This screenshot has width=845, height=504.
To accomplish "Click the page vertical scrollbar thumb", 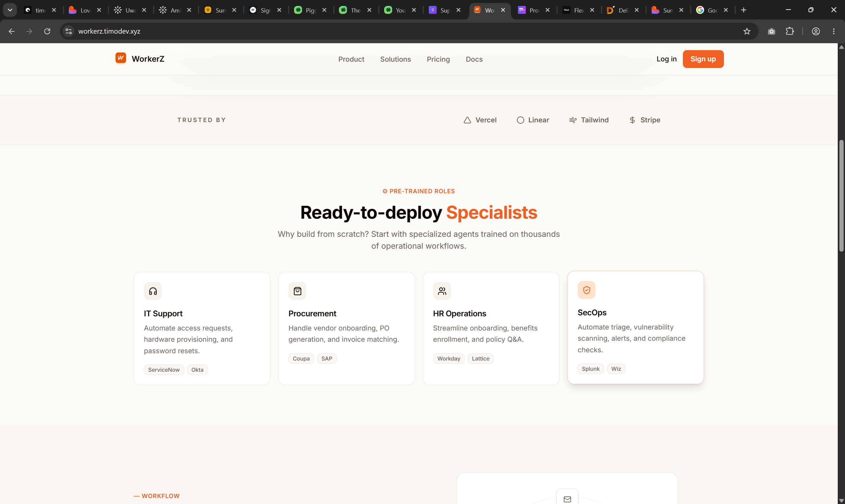I will pos(841,195).
